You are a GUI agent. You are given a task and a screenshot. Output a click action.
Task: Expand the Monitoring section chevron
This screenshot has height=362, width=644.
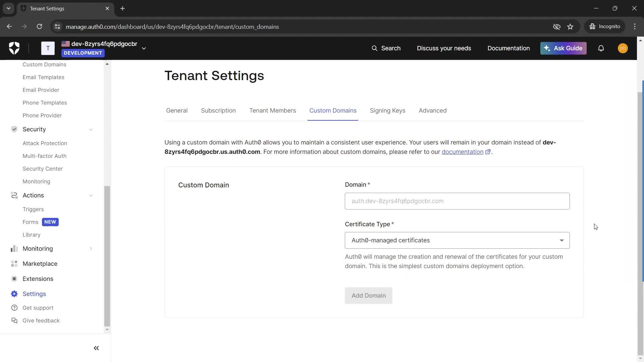point(91,249)
